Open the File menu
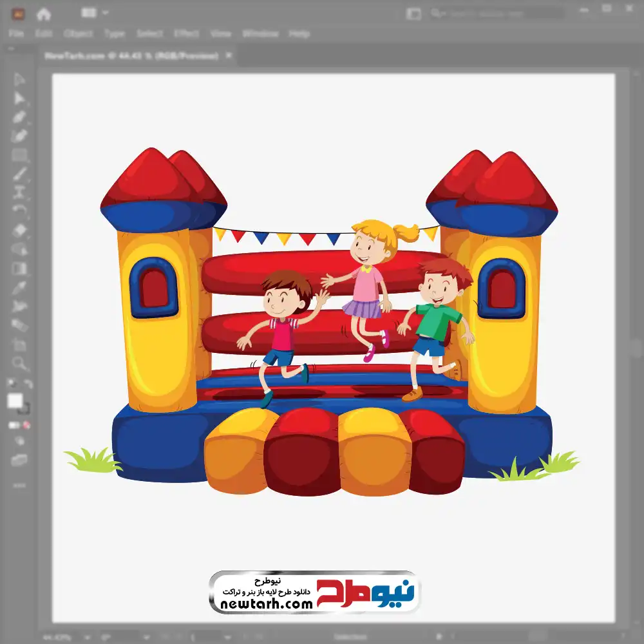 [x=16, y=33]
